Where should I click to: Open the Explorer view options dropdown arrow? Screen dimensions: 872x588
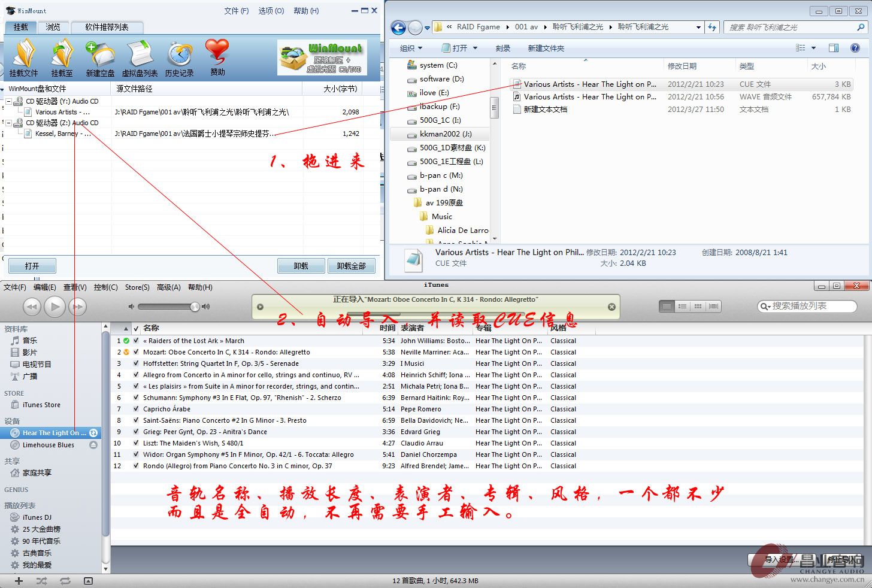(x=813, y=48)
